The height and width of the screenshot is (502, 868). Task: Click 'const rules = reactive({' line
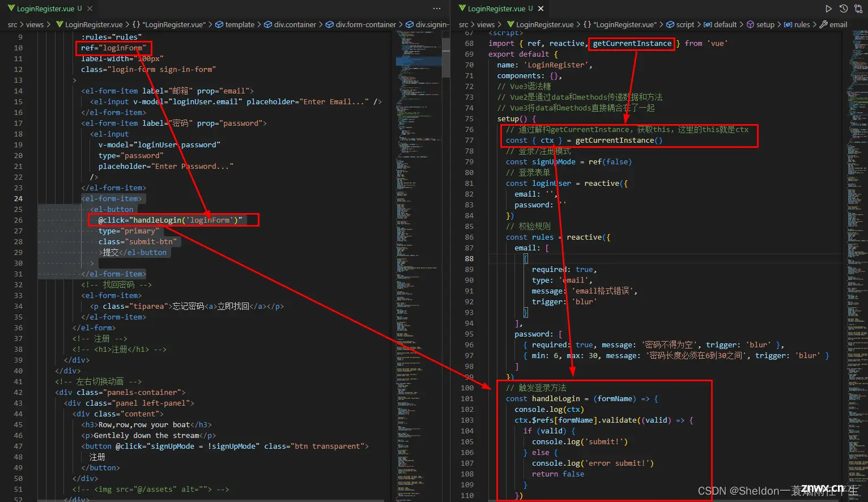(x=558, y=237)
